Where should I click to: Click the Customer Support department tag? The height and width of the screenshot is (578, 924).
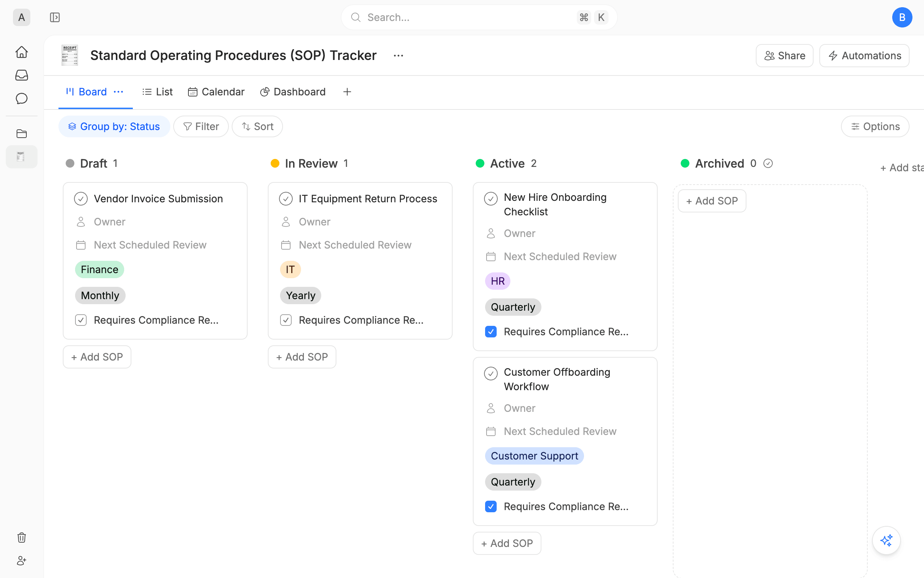(x=534, y=456)
